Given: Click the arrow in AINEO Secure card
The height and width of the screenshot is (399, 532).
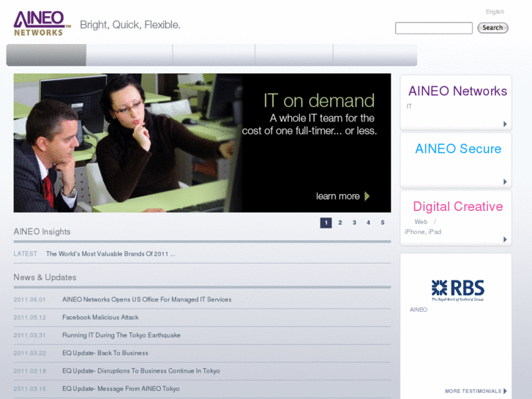Looking at the screenshot, I should click(x=505, y=182).
